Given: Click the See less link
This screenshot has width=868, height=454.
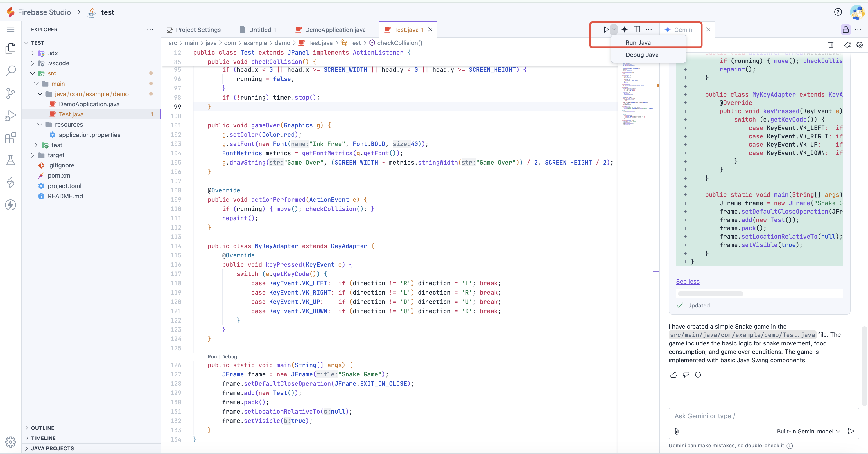Looking at the screenshot, I should coord(687,281).
